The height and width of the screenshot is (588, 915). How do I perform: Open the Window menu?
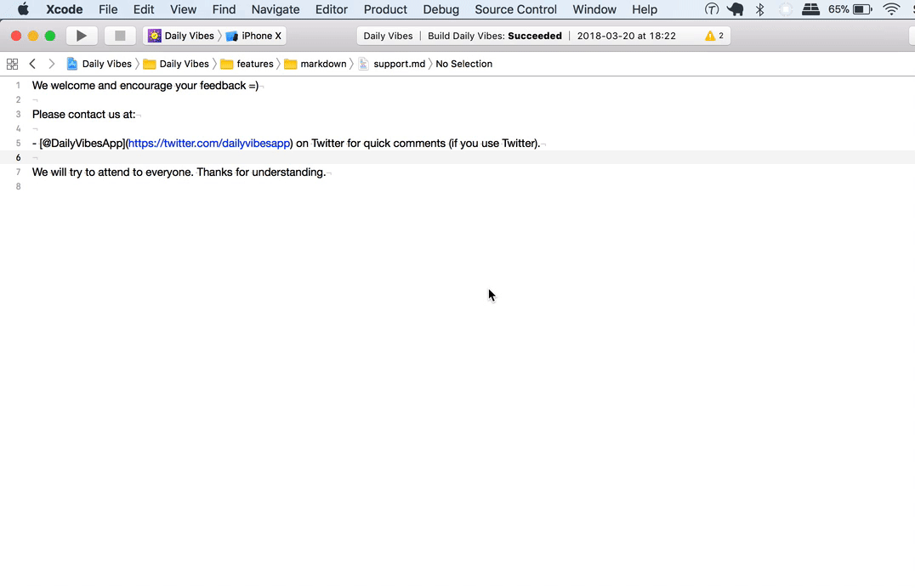click(594, 9)
